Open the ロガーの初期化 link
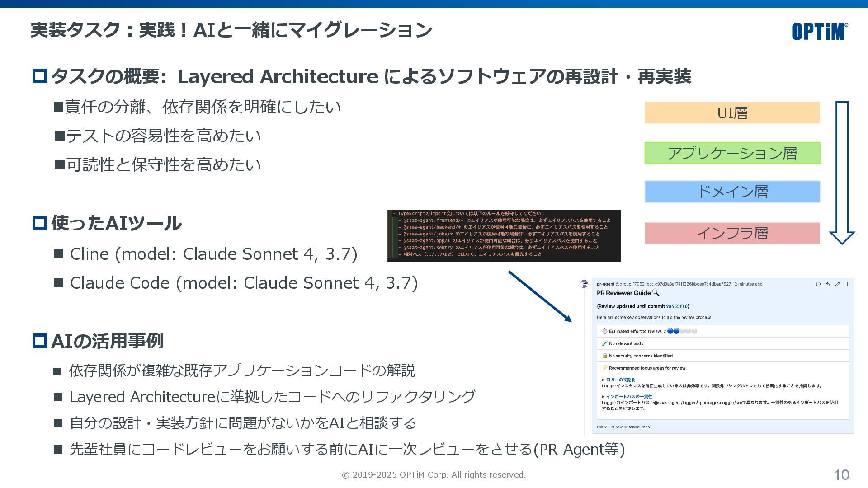868x488 pixels. (621, 380)
